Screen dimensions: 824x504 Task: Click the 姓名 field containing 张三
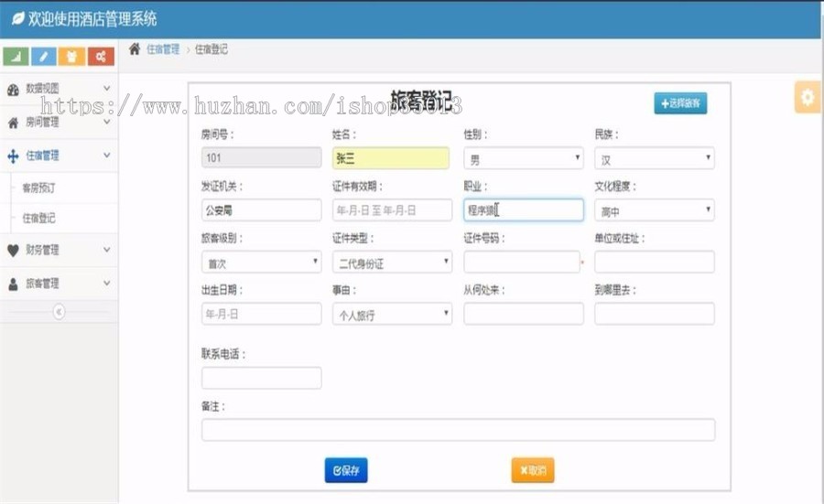[x=391, y=158]
